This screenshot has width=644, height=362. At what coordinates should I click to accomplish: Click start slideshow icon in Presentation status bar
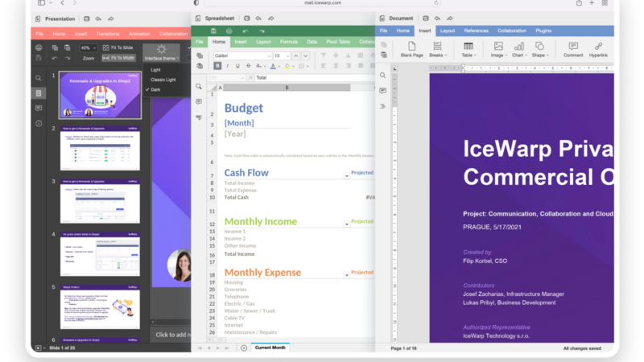[38, 348]
